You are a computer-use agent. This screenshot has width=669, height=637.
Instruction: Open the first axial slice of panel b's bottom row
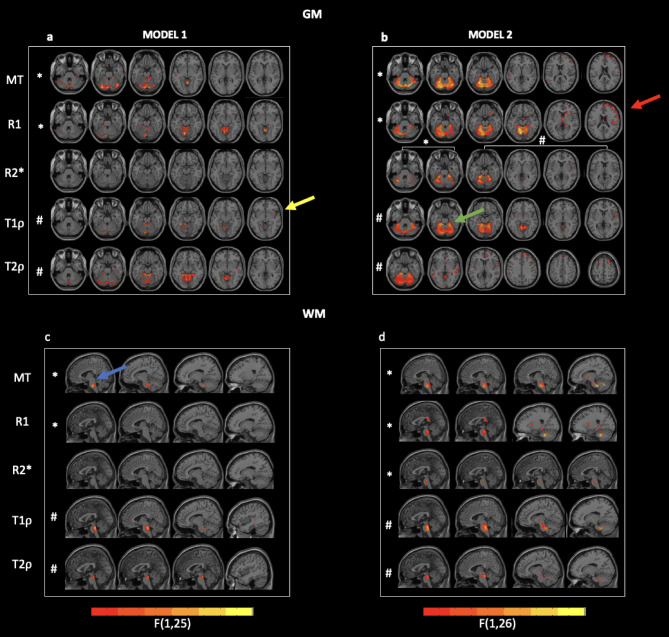point(405,268)
